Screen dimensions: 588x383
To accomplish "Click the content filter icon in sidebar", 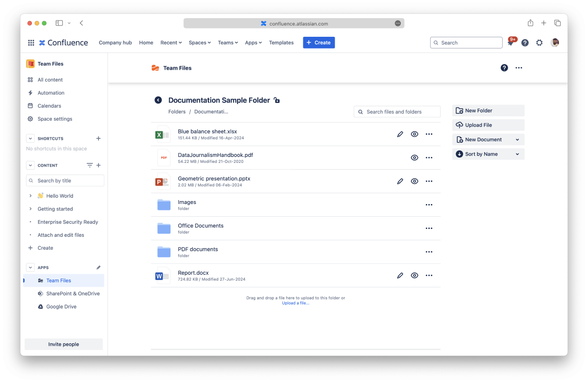I will coord(90,165).
